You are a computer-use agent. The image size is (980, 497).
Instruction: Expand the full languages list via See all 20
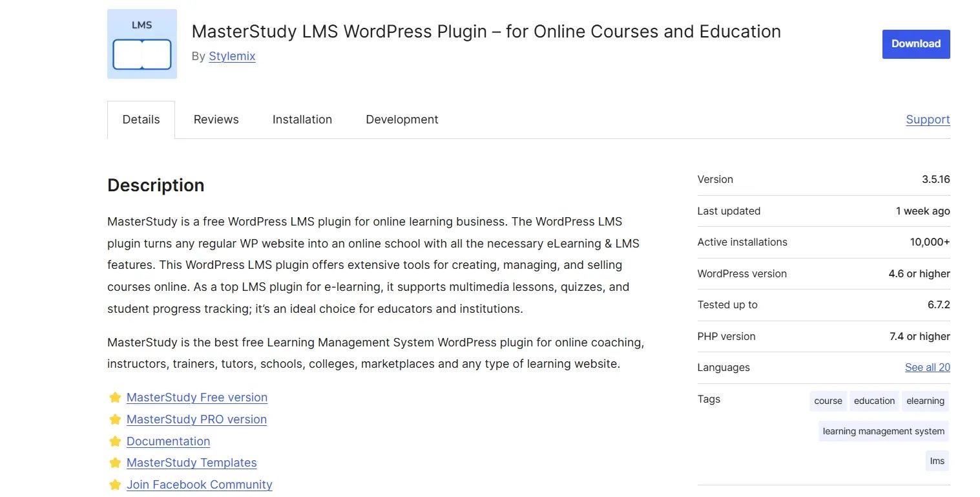927,367
